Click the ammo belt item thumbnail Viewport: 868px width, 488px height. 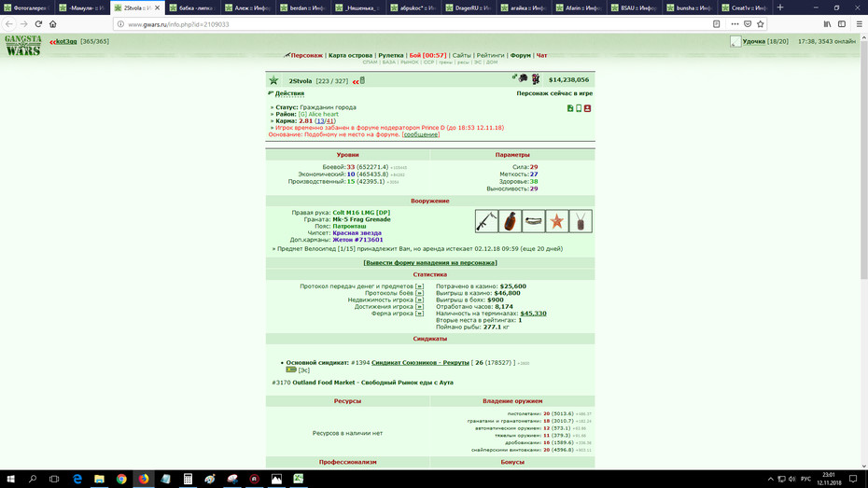[533, 221]
